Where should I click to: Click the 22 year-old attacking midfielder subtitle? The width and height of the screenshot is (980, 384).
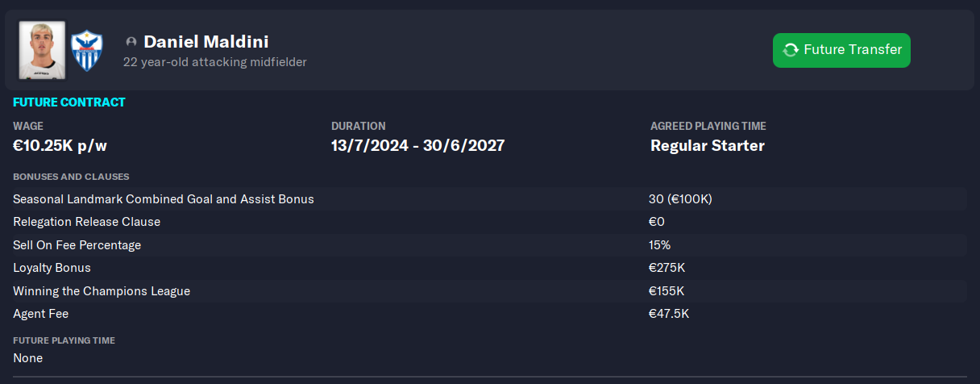click(x=215, y=62)
